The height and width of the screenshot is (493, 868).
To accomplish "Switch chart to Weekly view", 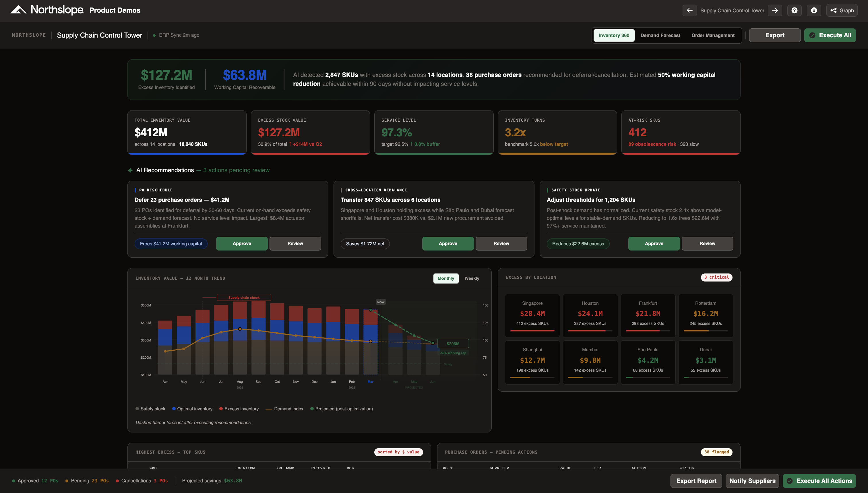I will [x=471, y=278].
